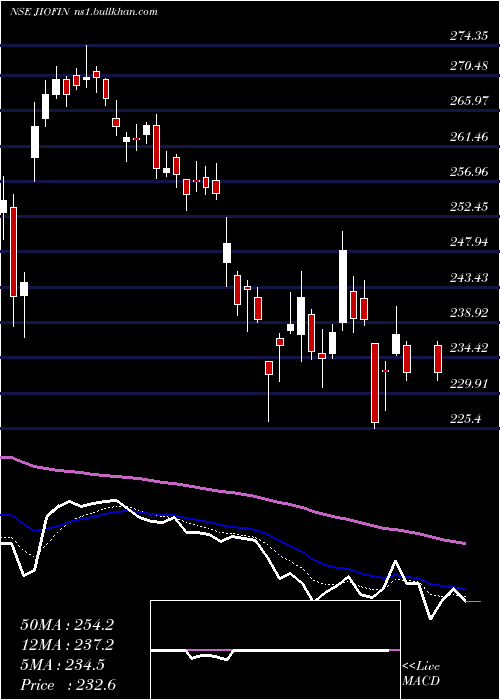
Task: Click the 5MA : 234.5 value
Action: 62,665
